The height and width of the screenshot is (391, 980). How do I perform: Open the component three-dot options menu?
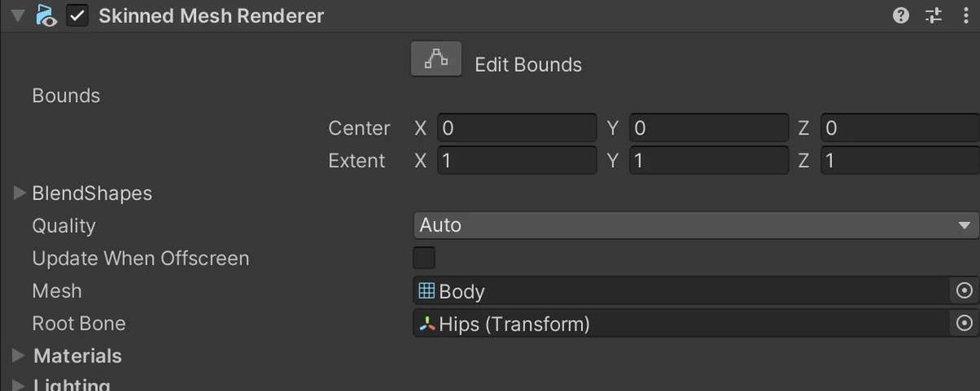point(966,16)
